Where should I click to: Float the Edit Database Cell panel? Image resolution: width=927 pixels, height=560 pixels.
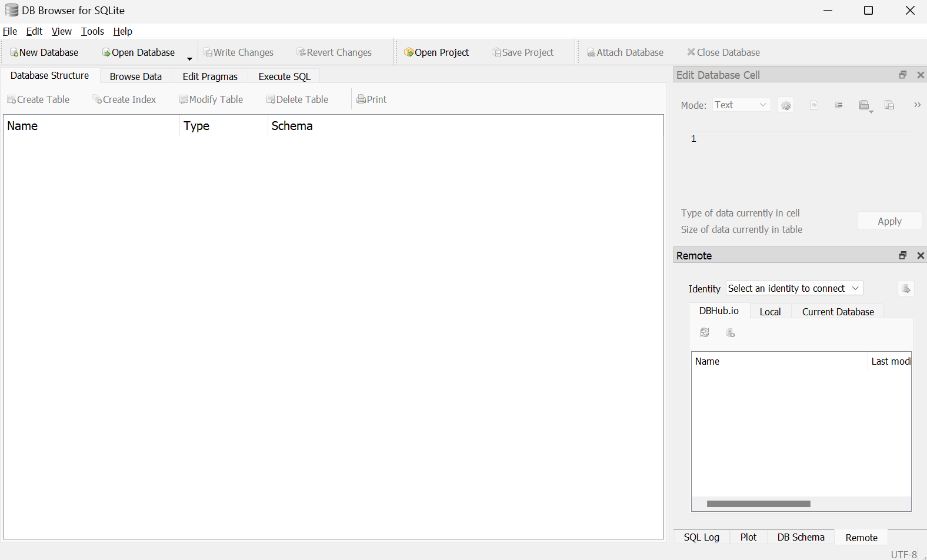(903, 75)
